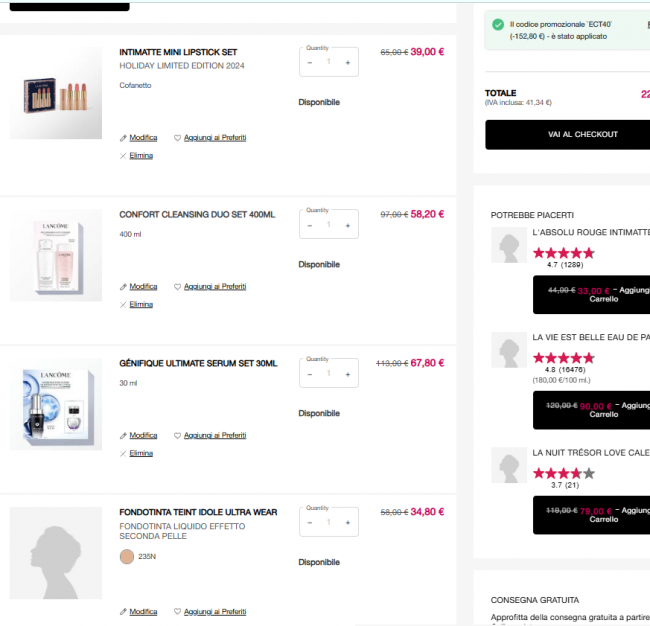Click quantity field of Confort Cleansing Duo Set
This screenshot has width=650, height=626.
[x=329, y=224]
